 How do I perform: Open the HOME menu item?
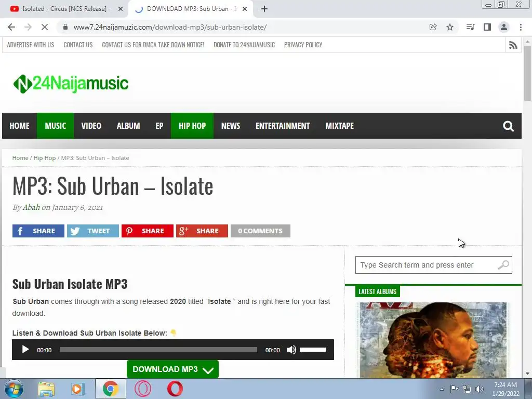19,126
